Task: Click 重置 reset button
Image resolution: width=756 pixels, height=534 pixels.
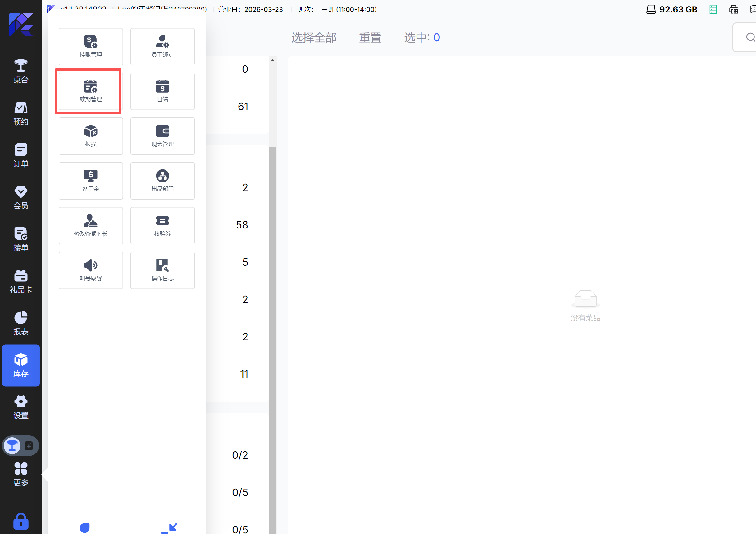Action: (x=370, y=38)
